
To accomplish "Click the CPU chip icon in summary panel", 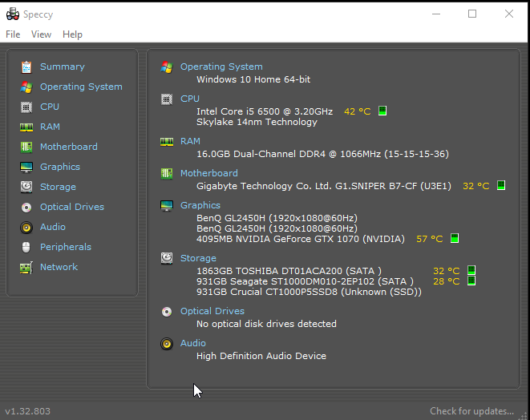I will [167, 99].
